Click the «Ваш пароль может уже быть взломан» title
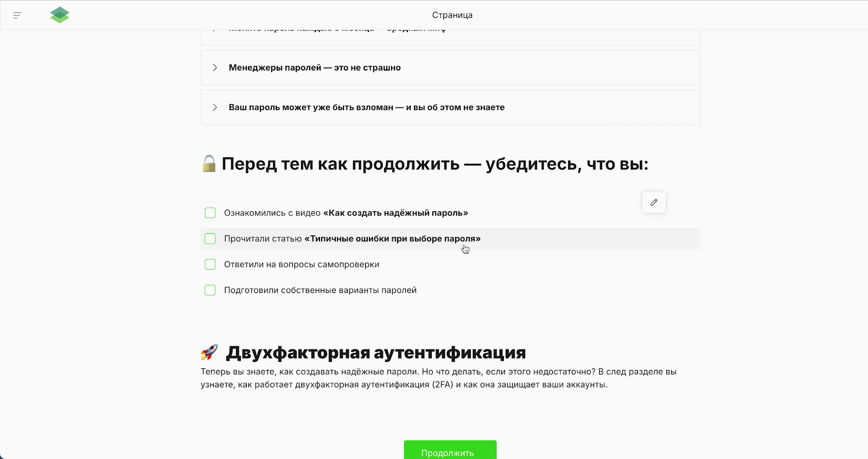 pos(366,107)
